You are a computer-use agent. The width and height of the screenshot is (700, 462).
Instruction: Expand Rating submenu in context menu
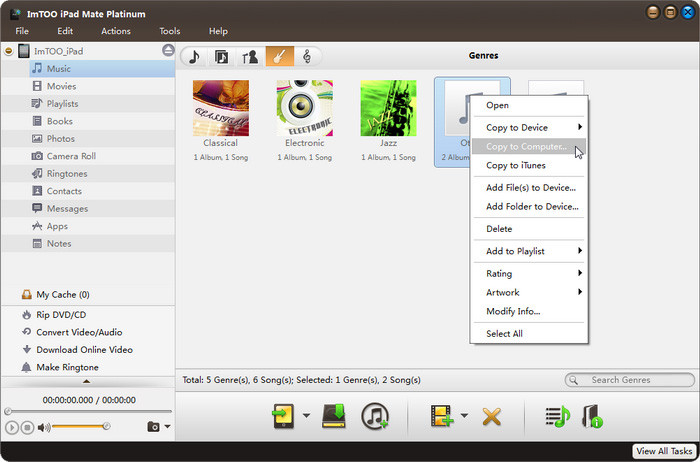coord(529,274)
